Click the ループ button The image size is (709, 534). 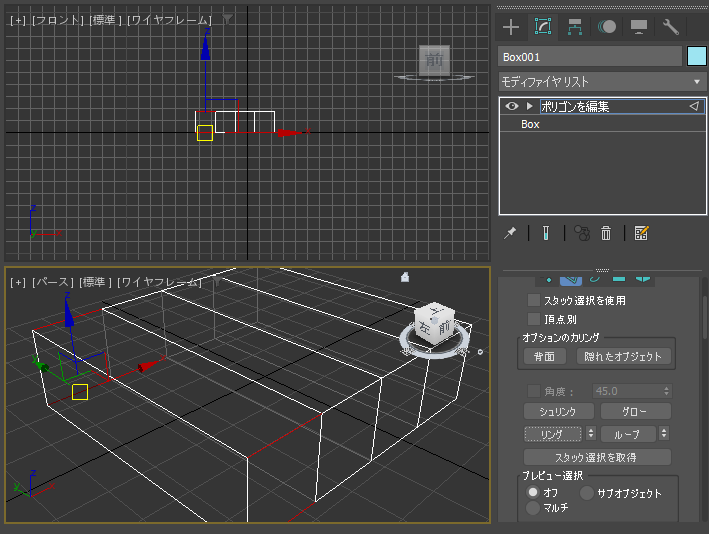(628, 434)
